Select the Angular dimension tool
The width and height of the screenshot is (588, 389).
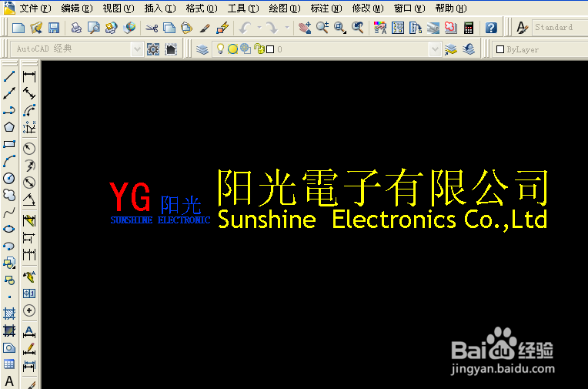click(x=29, y=200)
